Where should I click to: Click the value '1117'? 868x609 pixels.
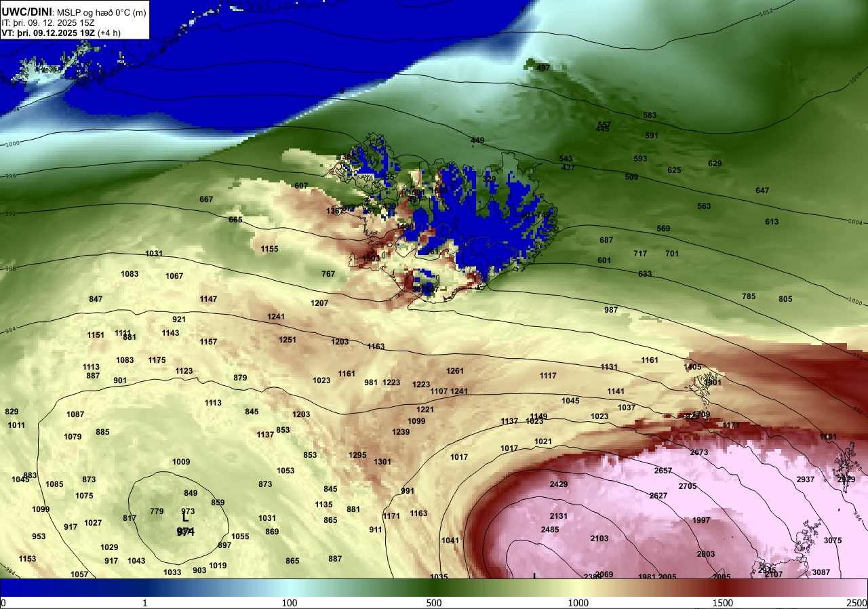point(548,376)
